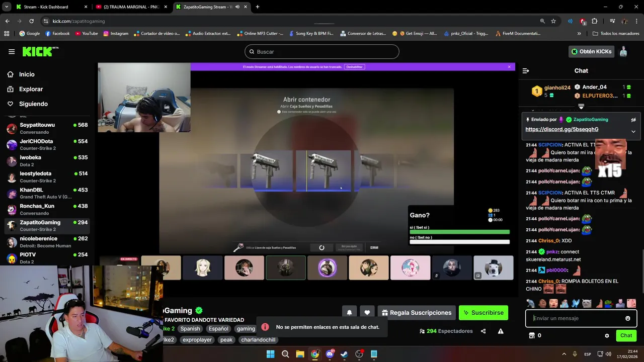Open the Instagram bookmark
The height and width of the screenshot is (362, 644).
(116, 34)
